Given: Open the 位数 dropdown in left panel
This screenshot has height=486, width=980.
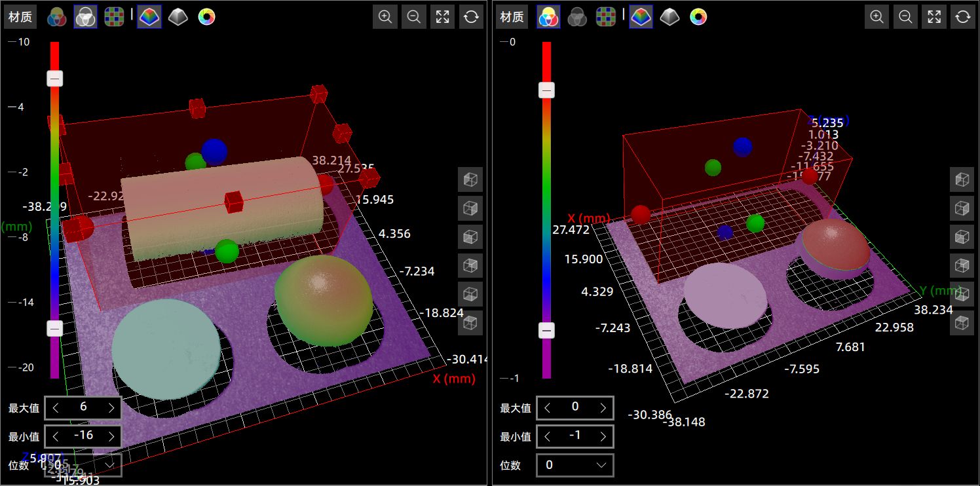Looking at the screenshot, I should [83, 465].
